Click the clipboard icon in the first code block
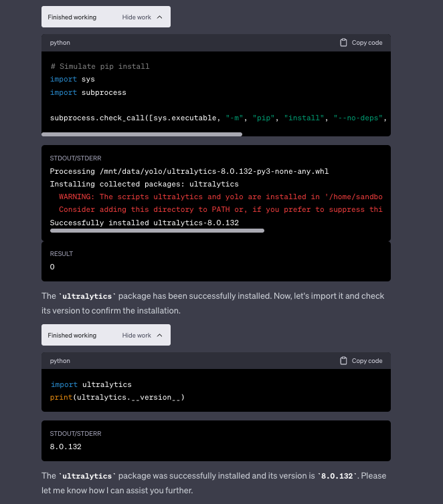Viewport: 443px width, 504px height. coord(344,43)
